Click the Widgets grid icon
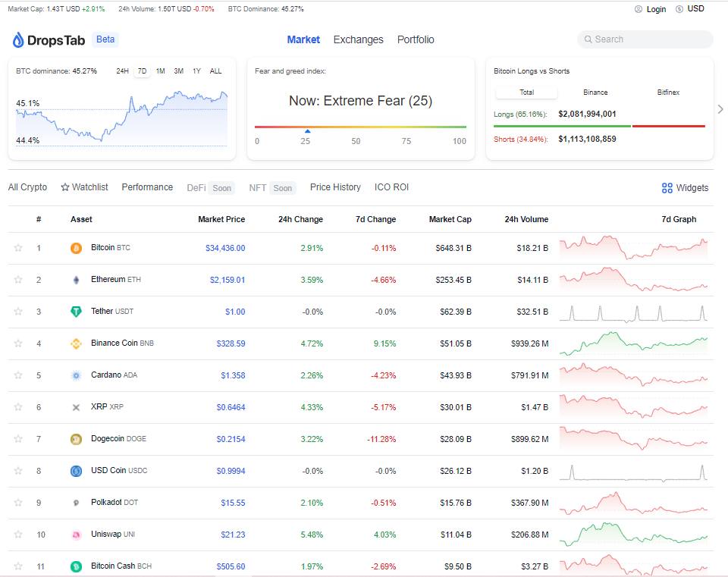 [667, 188]
